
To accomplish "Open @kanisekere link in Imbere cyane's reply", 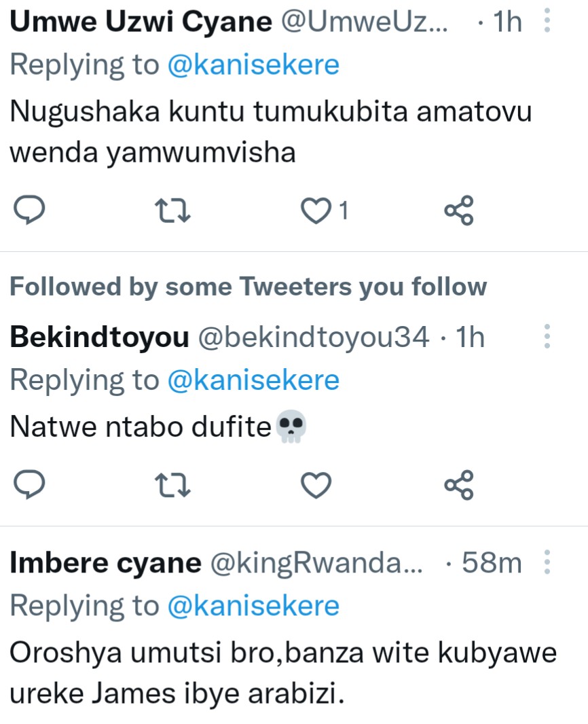I will tap(253, 605).
